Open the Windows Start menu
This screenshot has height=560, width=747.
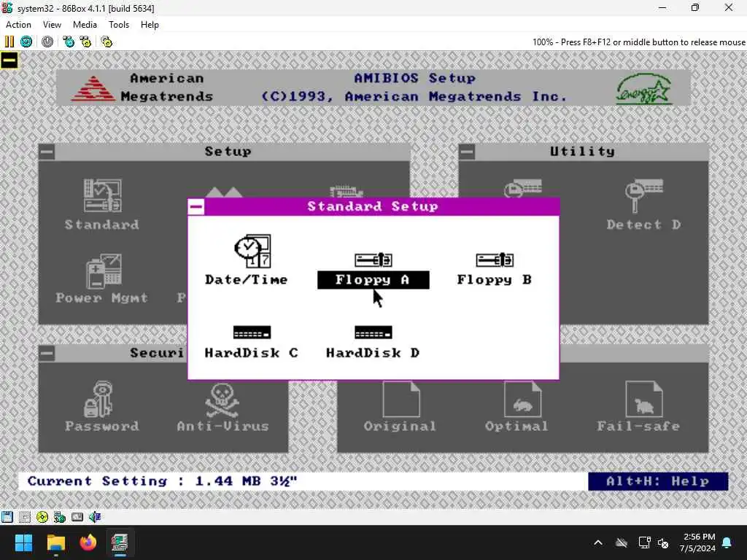[23, 542]
